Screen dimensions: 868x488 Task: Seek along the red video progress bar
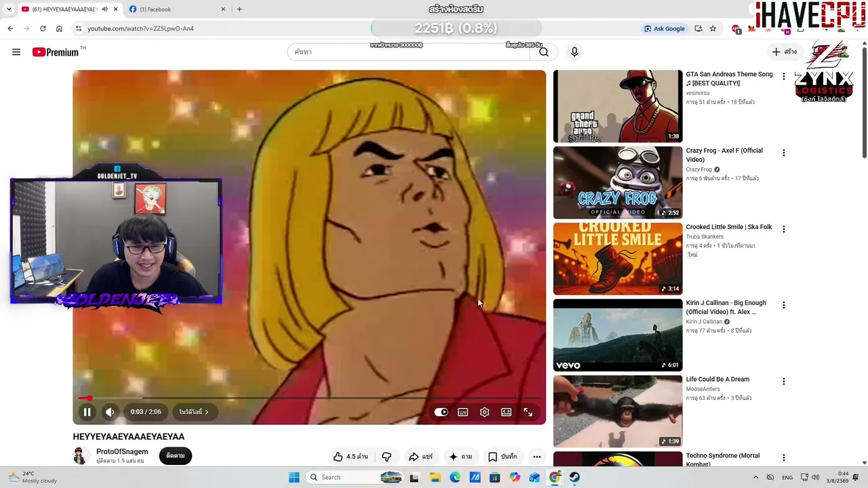point(309,399)
